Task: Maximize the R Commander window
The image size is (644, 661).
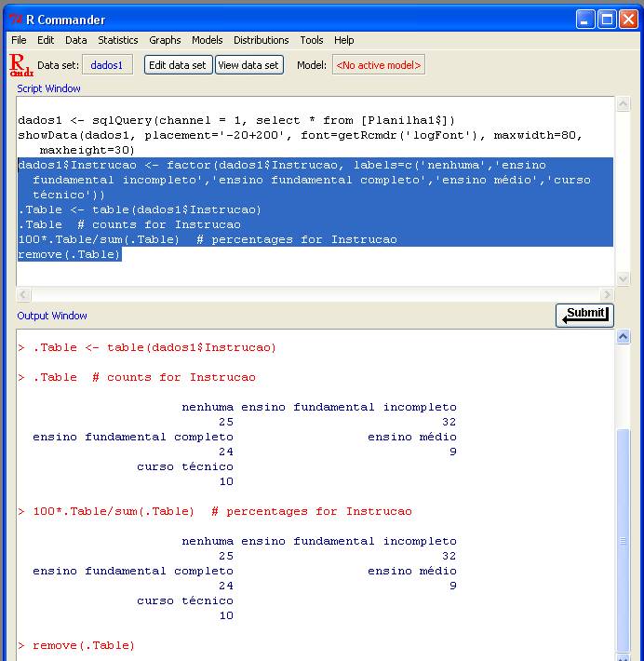Action: tap(607, 20)
